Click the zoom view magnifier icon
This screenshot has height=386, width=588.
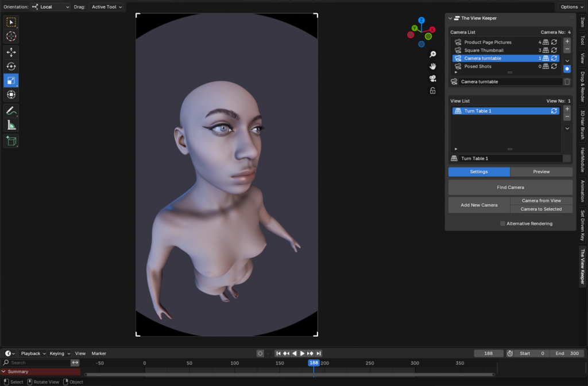point(433,54)
